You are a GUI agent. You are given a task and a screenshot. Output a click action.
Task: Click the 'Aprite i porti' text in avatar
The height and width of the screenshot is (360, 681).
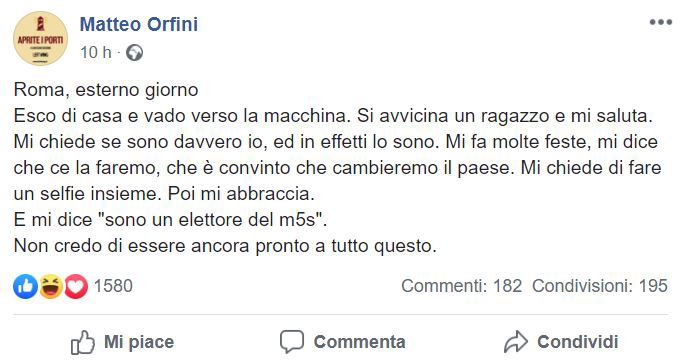(40, 40)
